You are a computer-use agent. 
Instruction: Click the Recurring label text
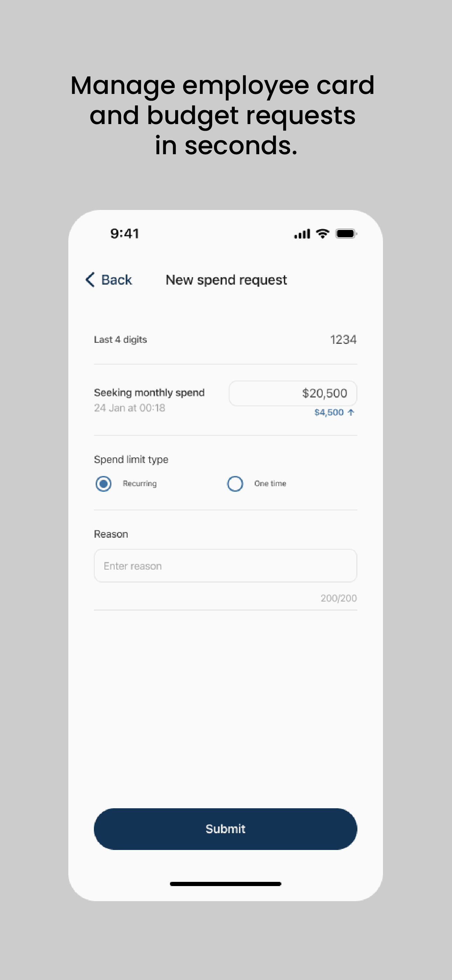point(140,484)
